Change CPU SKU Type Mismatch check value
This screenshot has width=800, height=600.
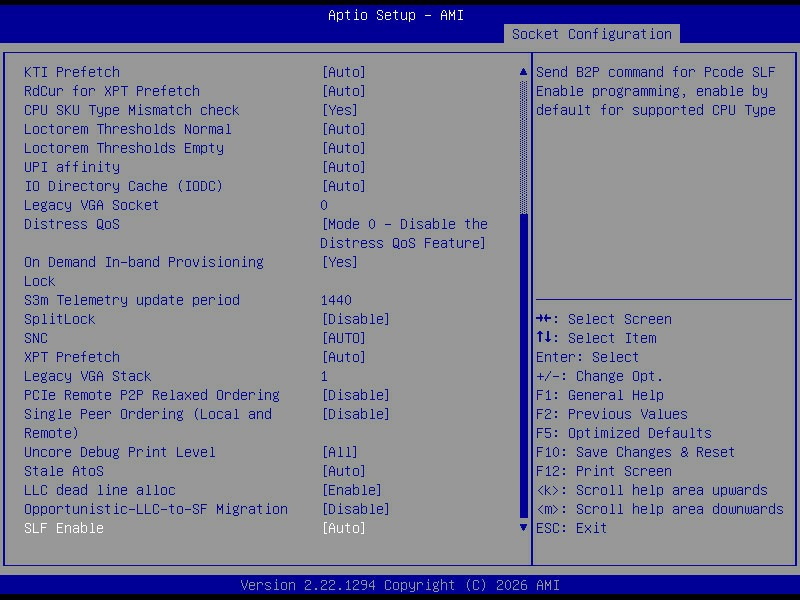pyautogui.click(x=339, y=110)
